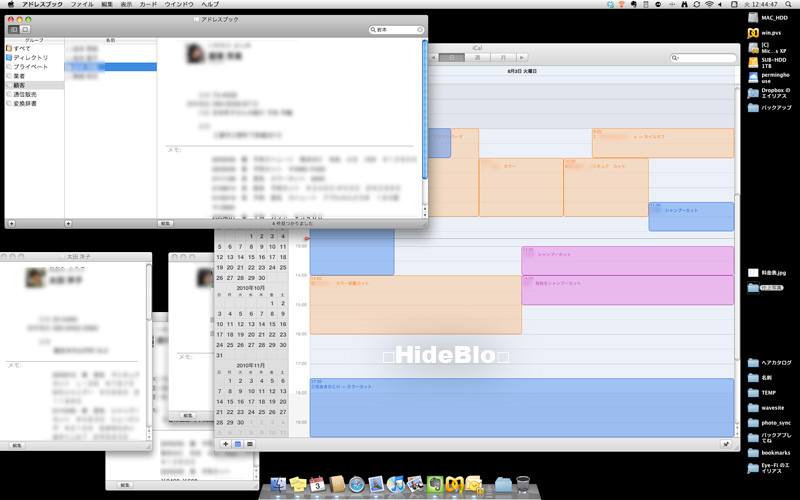Open the 編集 menu in the menu bar
Image resolution: width=800 pixels, height=500 pixels.
[x=107, y=4]
